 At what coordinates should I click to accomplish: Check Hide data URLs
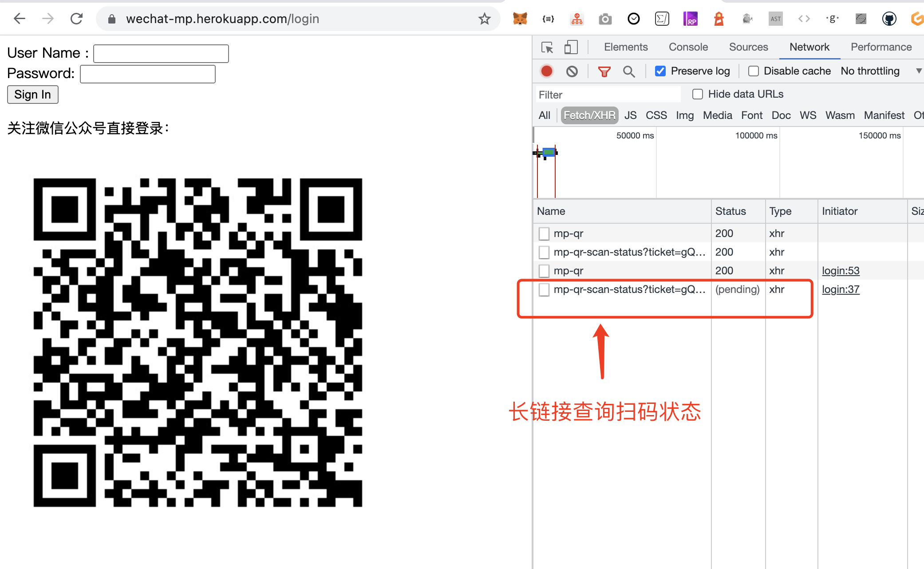tap(698, 94)
